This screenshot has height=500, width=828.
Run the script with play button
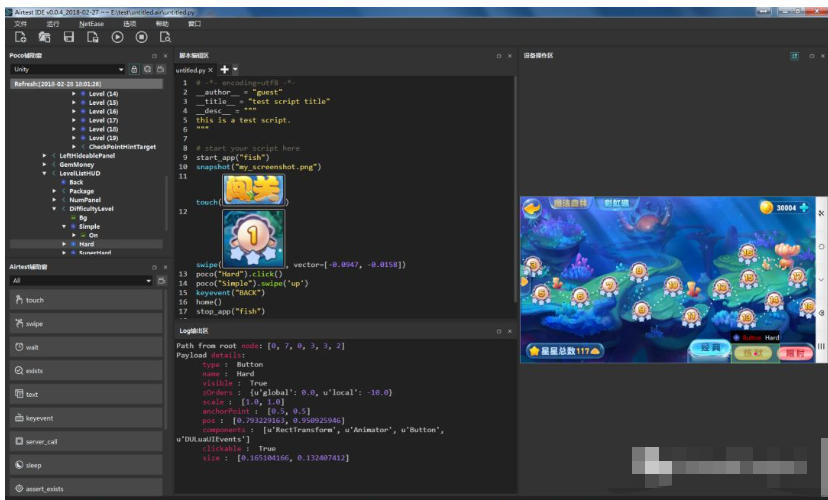[117, 37]
